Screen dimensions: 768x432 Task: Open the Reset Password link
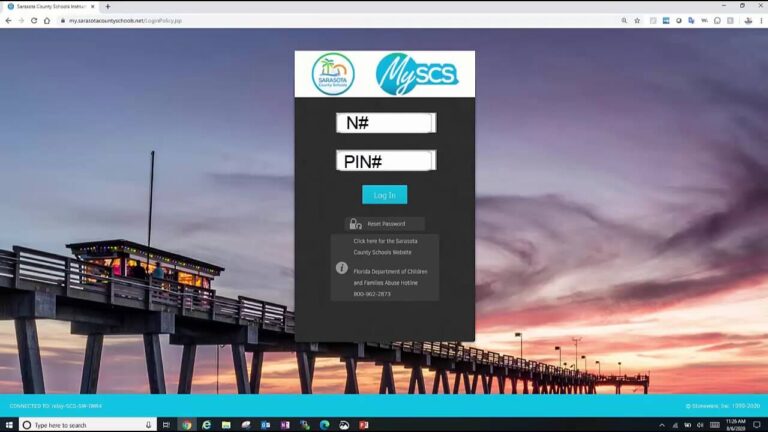click(x=386, y=224)
